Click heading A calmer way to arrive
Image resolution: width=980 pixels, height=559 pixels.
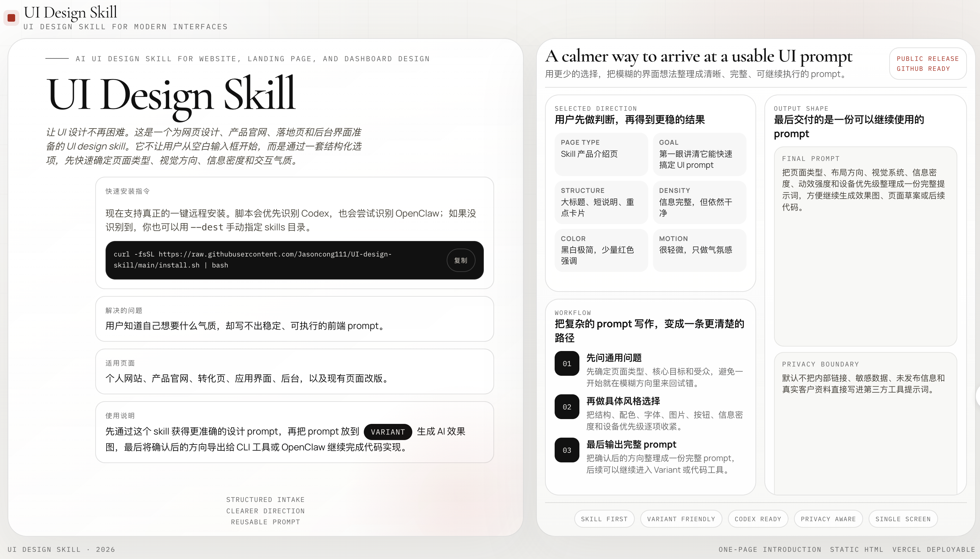pos(698,57)
